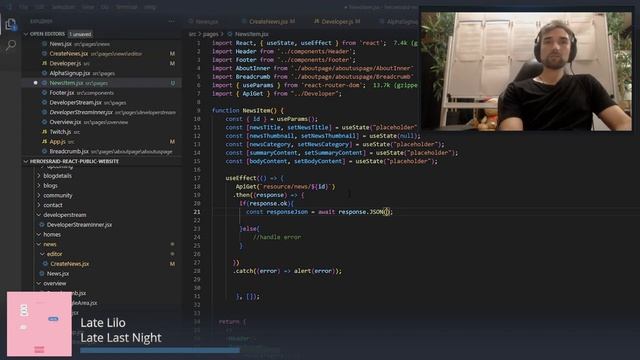
Task: Expand the blogdetails folder
Action: pyautogui.click(x=39, y=176)
